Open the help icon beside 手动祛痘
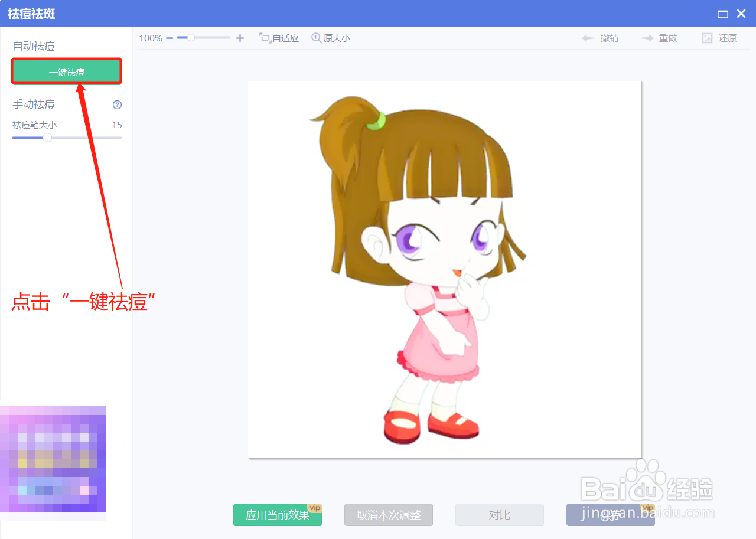The height and width of the screenshot is (539, 756). pos(117,105)
